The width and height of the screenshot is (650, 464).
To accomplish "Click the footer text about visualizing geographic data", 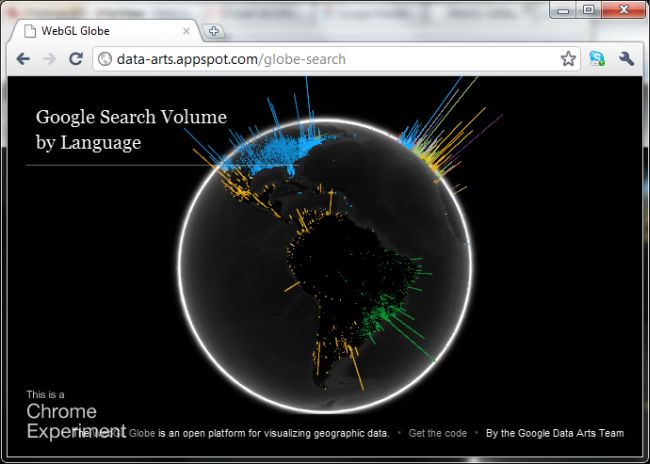I will click(231, 433).
